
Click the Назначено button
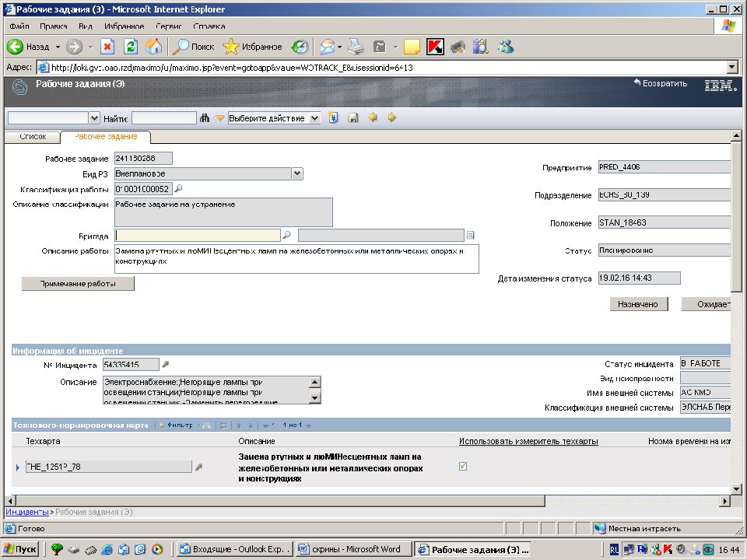click(x=638, y=304)
